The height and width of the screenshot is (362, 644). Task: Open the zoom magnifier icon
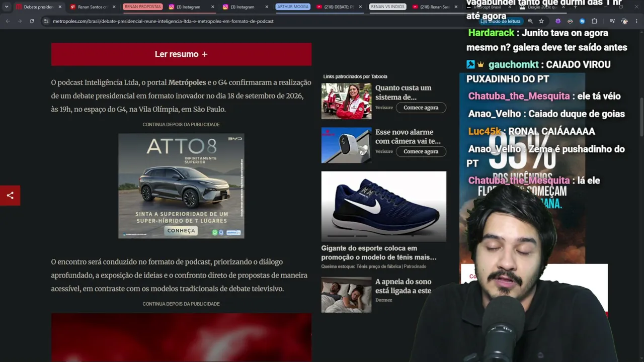530,21
